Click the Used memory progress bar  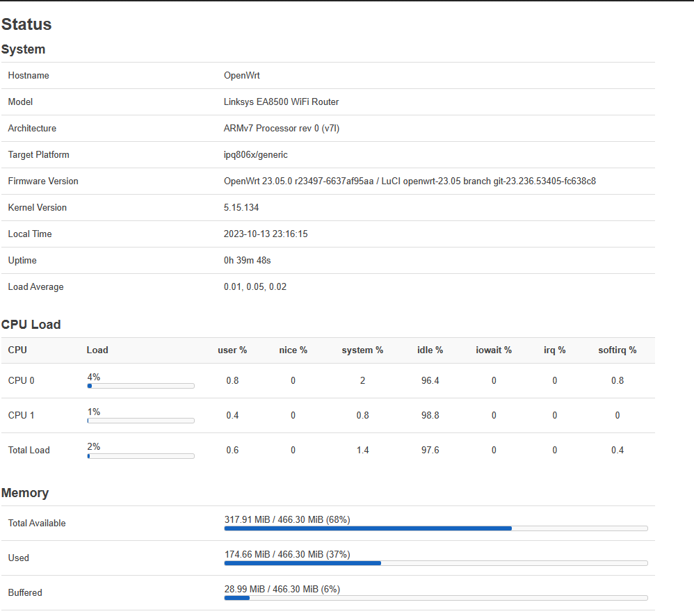(x=436, y=563)
